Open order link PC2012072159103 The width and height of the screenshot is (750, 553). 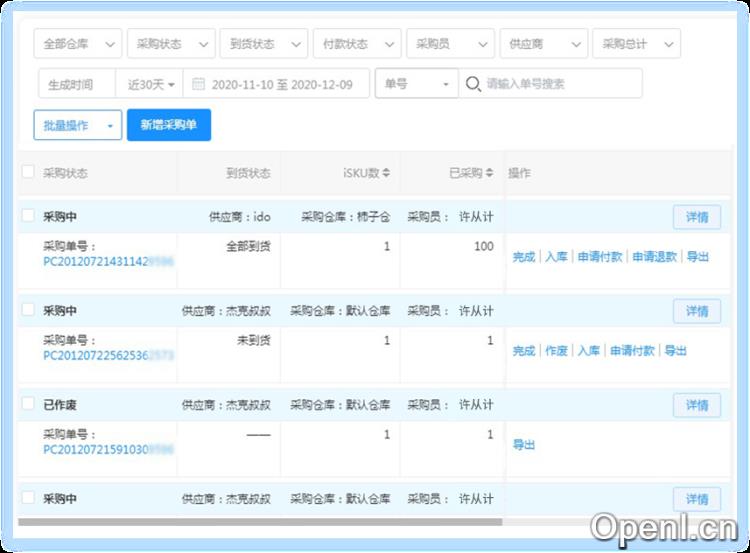(109, 449)
